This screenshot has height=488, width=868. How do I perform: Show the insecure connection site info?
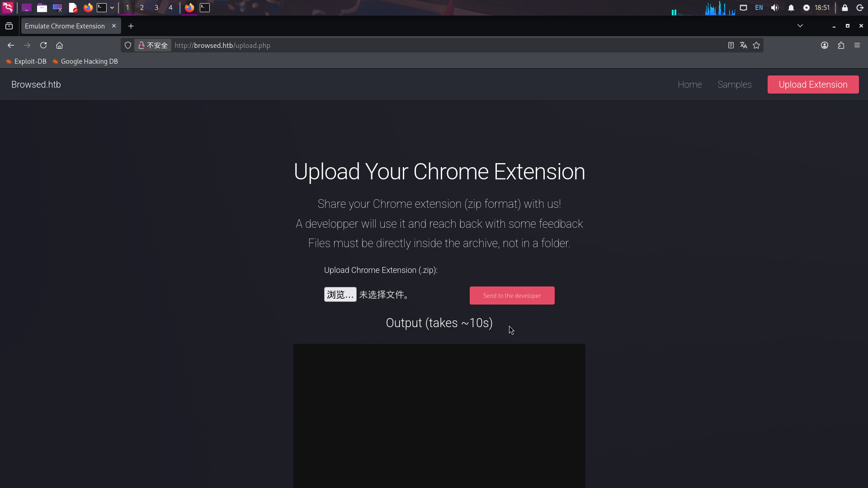point(153,45)
